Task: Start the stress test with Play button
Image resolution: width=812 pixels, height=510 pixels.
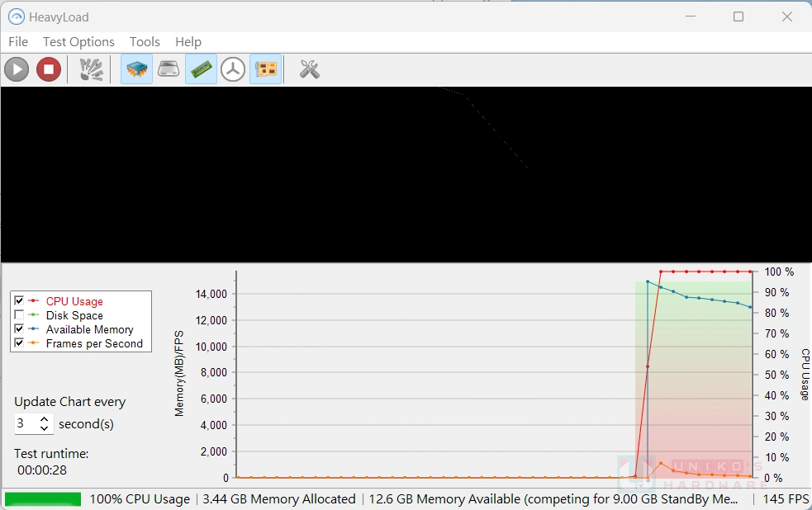Action: [x=17, y=69]
